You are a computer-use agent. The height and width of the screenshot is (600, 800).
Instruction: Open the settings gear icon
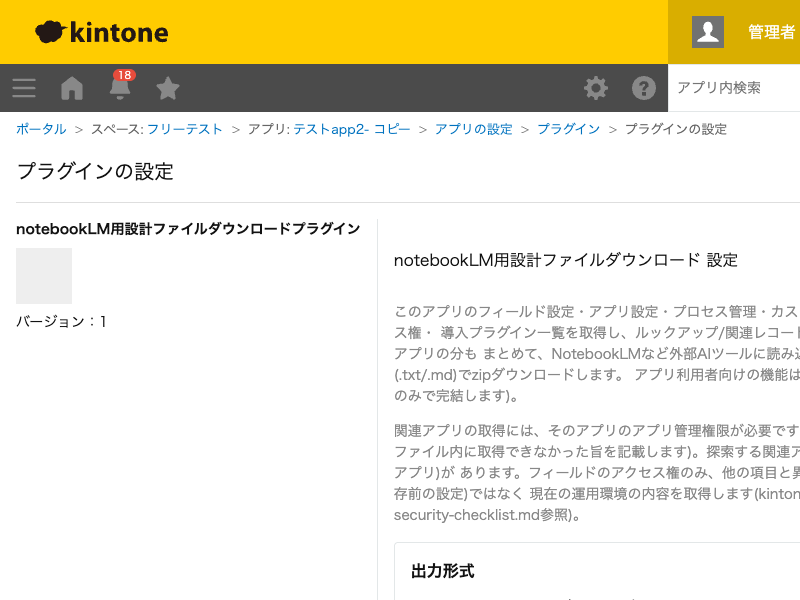coord(595,88)
